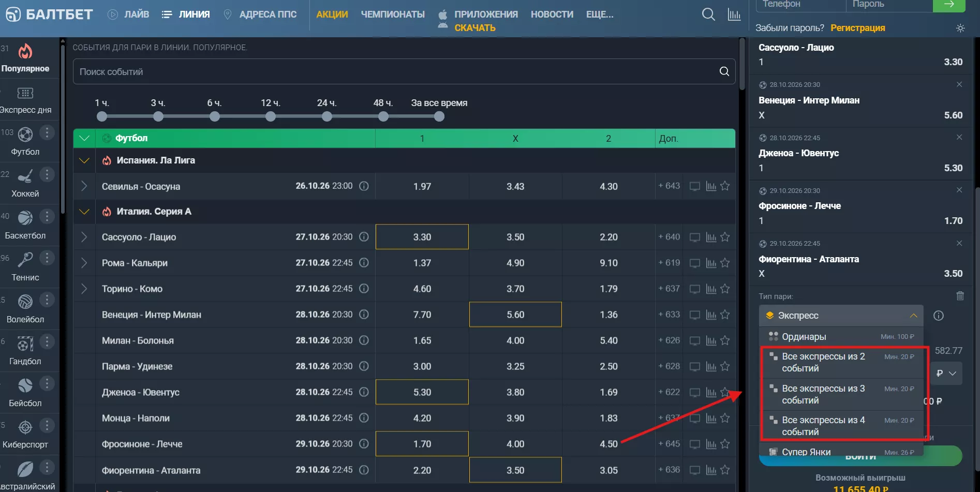The image size is (980, 492).
Task: Open the currency ₽ dropdown
Action: point(946,373)
